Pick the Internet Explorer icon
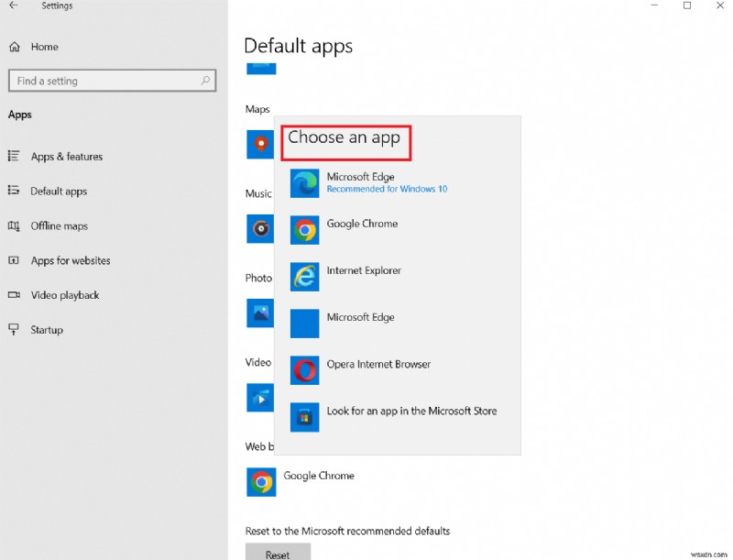733x560 pixels. pos(305,277)
